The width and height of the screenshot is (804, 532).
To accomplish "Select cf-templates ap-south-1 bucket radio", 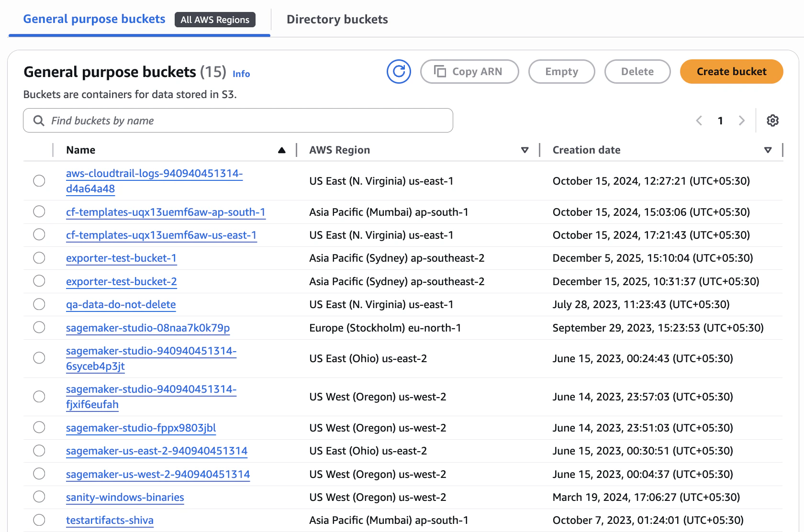I will (39, 211).
